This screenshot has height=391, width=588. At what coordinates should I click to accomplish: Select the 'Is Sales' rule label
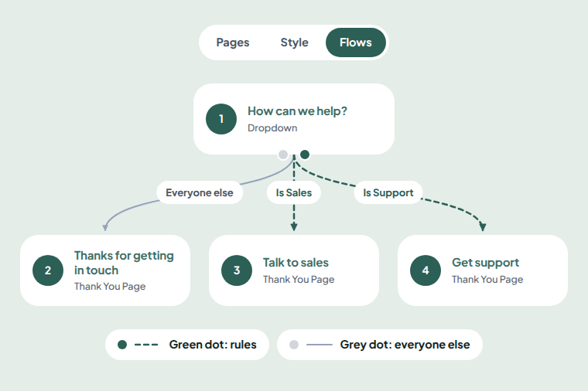294,192
